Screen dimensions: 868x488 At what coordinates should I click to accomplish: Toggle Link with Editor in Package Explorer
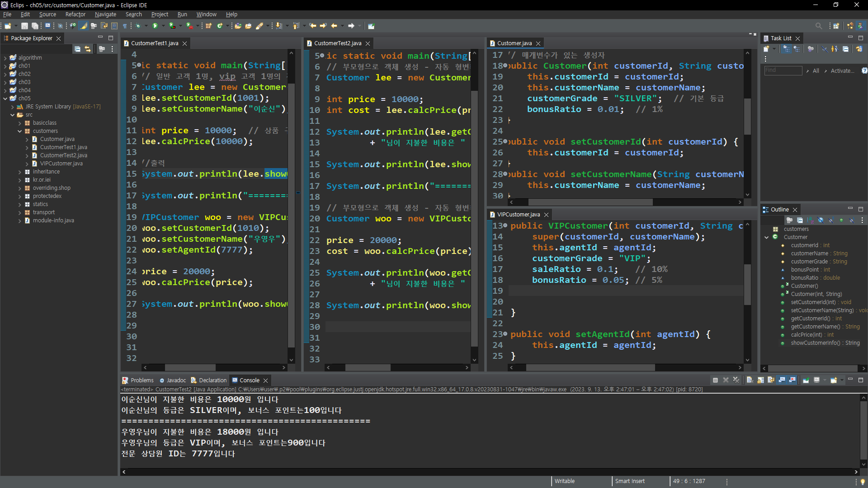88,49
